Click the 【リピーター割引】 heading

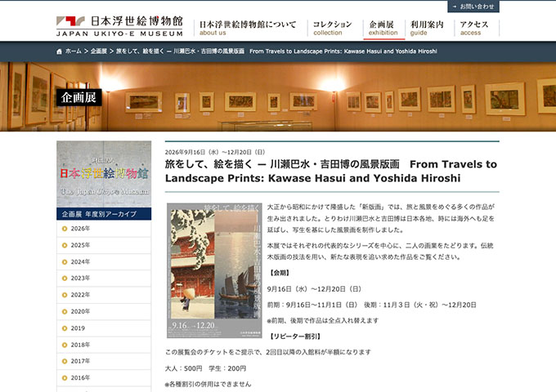(295, 336)
